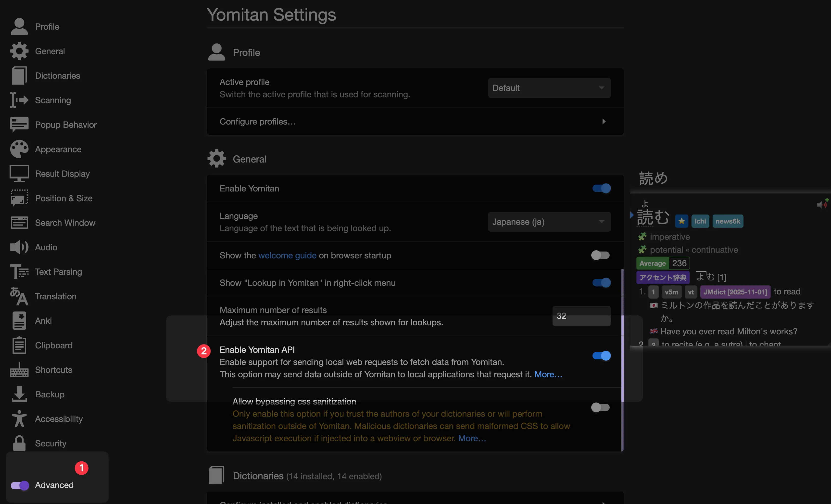This screenshot has width=831, height=504.
Task: Disable the Enable Yomitan API switch
Action: pyautogui.click(x=601, y=355)
